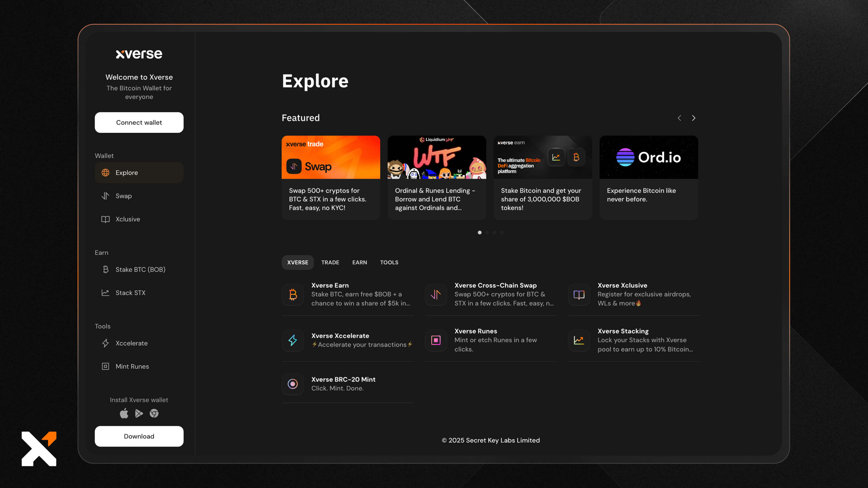868x488 pixels.
Task: Open the Liquidium WTF featured card
Action: pyautogui.click(x=437, y=178)
